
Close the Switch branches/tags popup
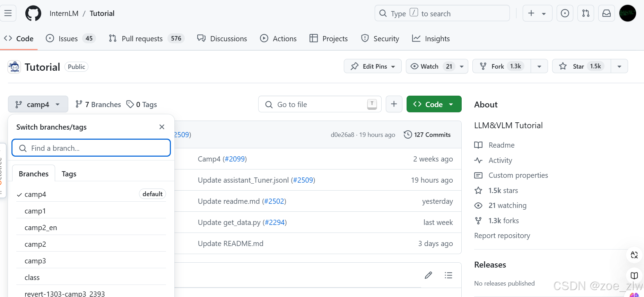[x=162, y=127]
